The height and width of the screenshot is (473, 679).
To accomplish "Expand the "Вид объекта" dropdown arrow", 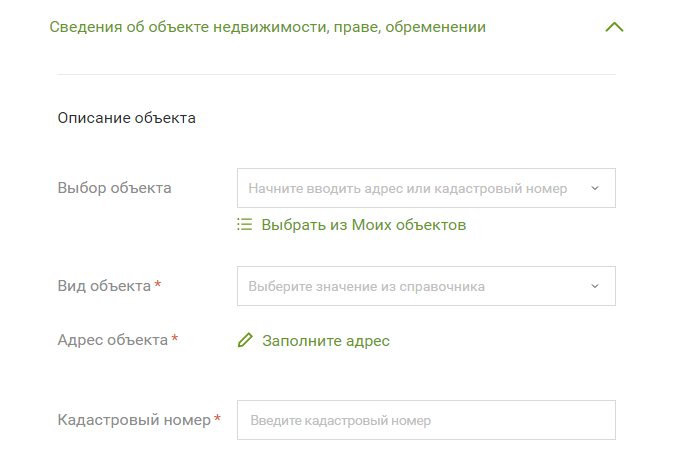I will 595,286.
